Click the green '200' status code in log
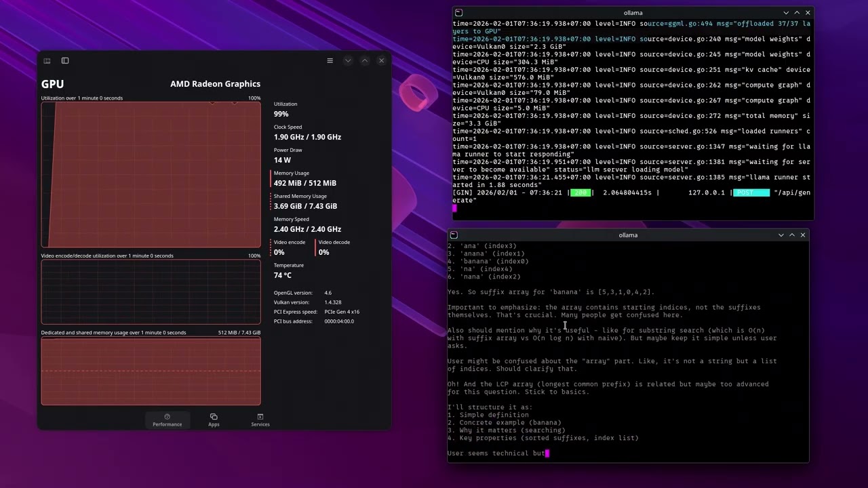The height and width of the screenshot is (488, 868). (x=580, y=193)
